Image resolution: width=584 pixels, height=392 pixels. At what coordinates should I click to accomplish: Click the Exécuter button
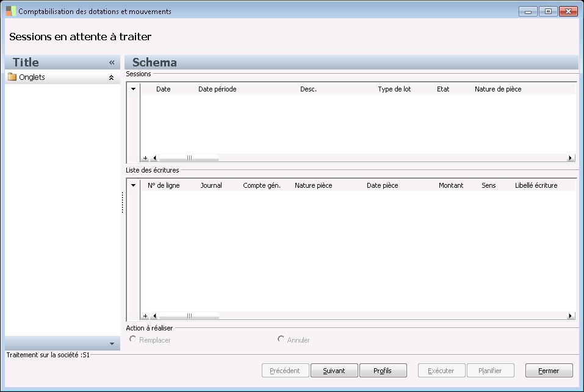pos(441,371)
